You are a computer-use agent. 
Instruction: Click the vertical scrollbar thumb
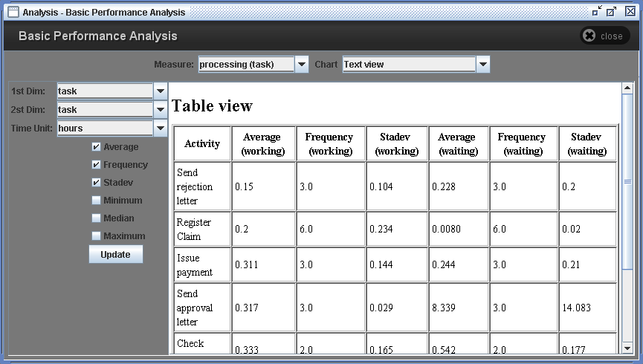coord(627,181)
